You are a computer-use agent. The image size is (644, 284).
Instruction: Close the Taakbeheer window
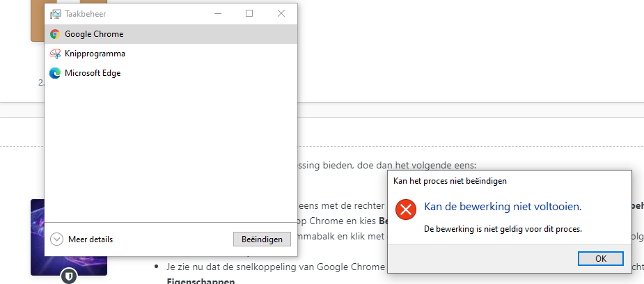281,13
